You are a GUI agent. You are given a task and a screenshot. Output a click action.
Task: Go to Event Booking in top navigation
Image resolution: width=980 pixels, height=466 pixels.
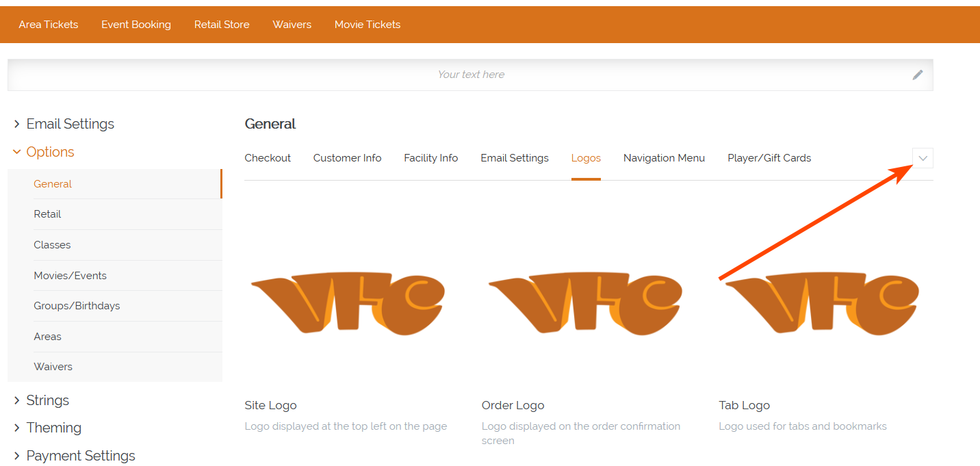pos(136,25)
